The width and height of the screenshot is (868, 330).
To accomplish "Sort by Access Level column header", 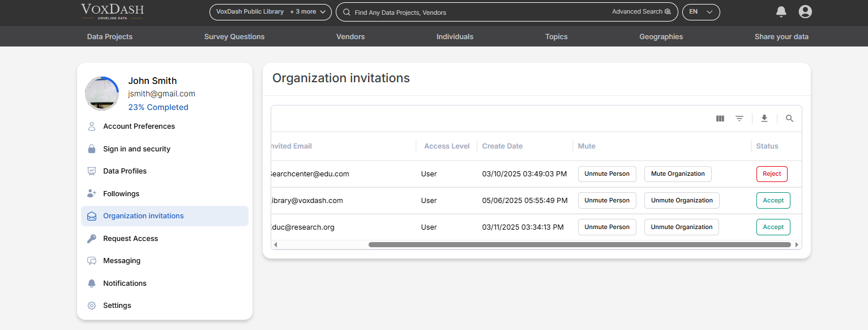I will click(x=447, y=146).
